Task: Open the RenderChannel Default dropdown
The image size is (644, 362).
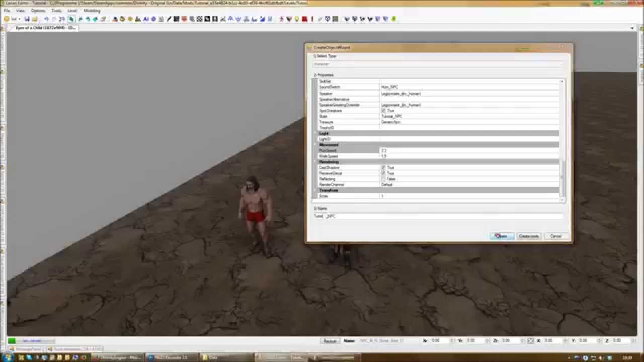Action: (469, 185)
